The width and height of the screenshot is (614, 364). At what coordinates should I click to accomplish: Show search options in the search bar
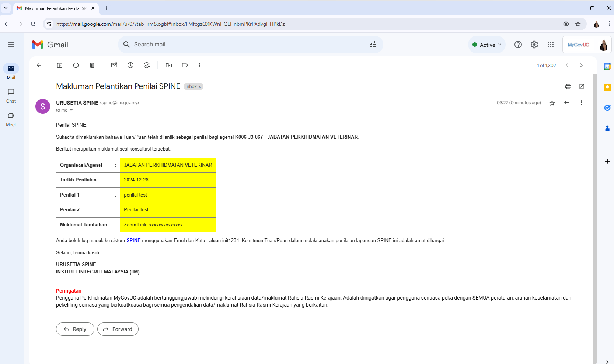point(373,45)
